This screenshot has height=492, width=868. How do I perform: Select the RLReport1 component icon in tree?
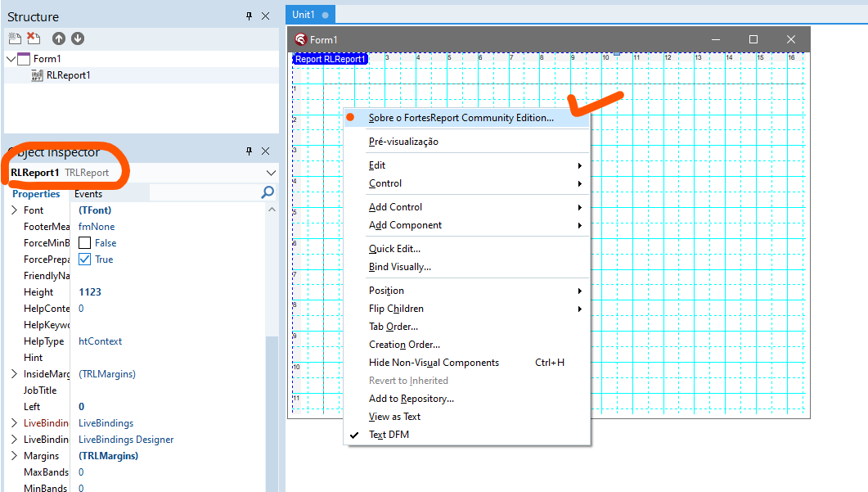37,75
